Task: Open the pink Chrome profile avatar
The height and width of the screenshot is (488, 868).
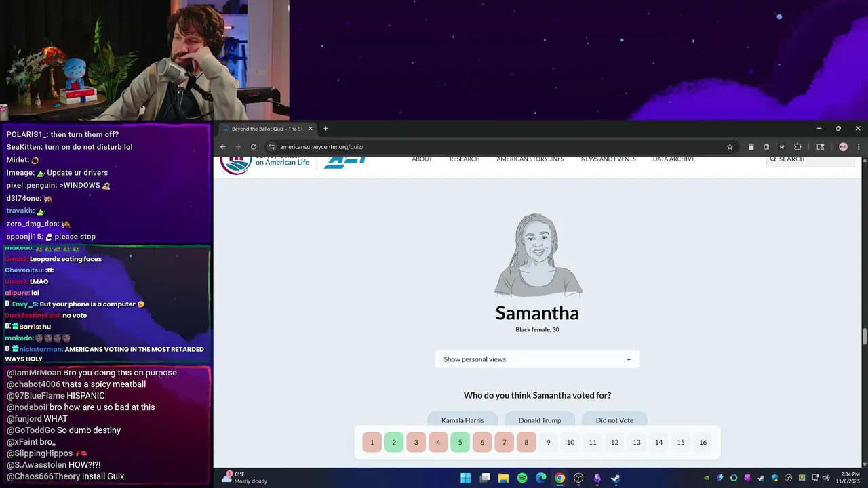Action: 843,147
